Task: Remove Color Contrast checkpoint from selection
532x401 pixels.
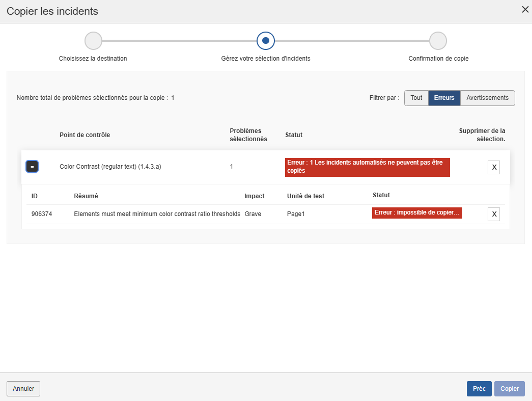Action: [x=494, y=167]
